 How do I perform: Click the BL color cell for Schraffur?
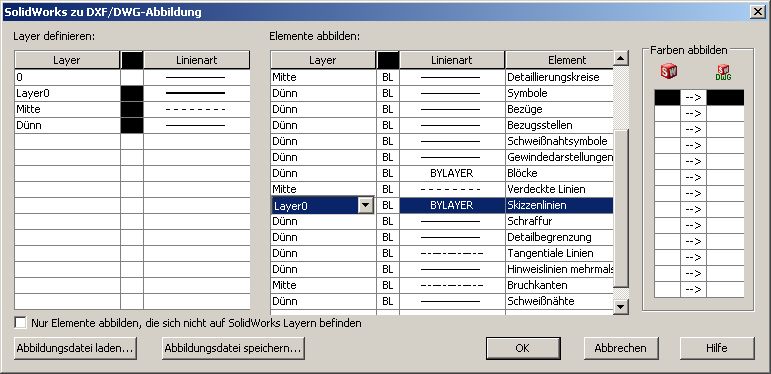tap(387, 221)
